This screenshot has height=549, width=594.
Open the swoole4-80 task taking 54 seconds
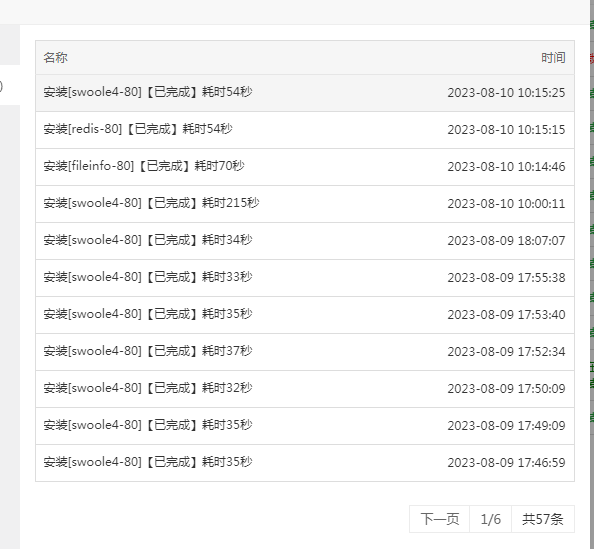point(305,93)
